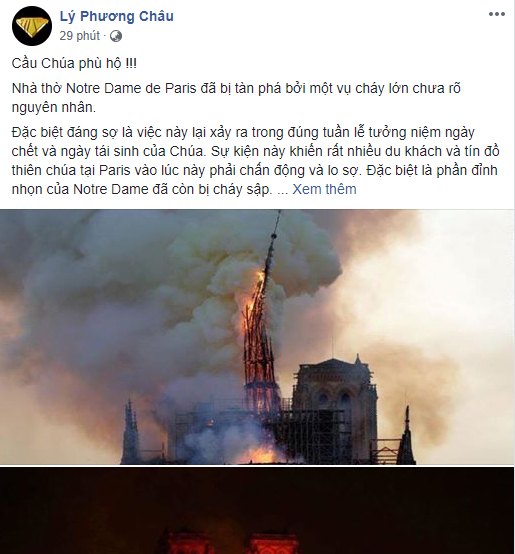Click the globe public privacy icon

coord(116,36)
